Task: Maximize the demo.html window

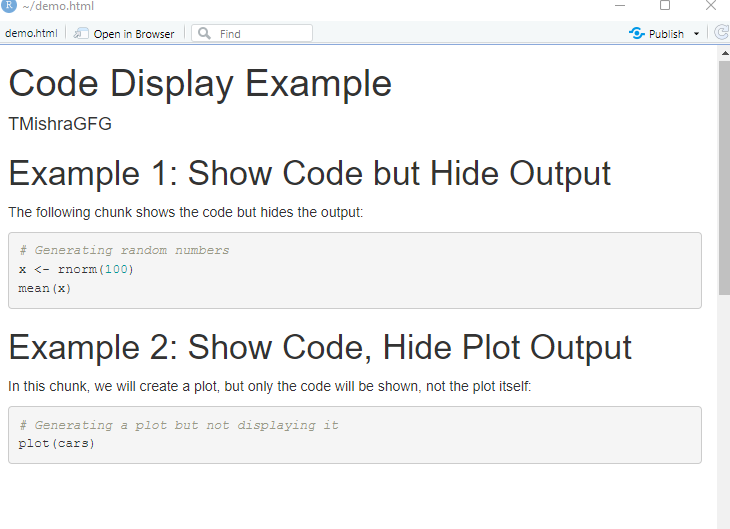Action: 665,6
